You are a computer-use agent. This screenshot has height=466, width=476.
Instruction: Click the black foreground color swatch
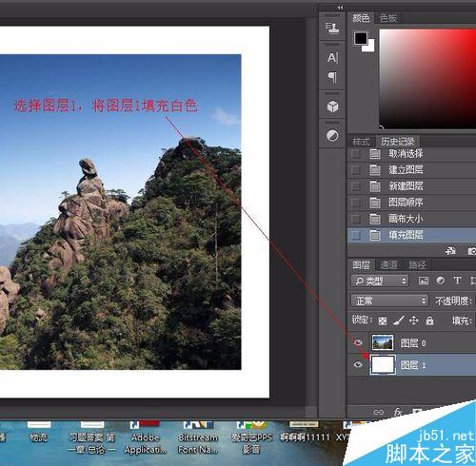(x=361, y=38)
